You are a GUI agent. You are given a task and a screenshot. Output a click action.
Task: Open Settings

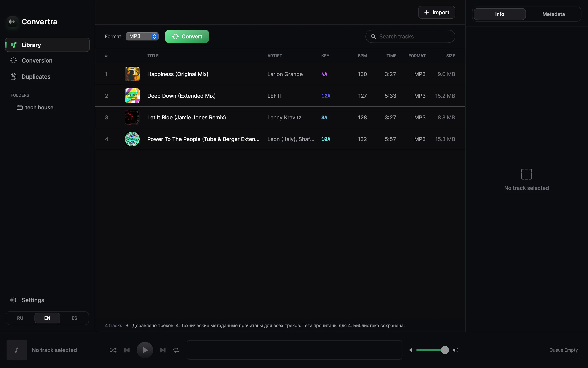coord(27,300)
